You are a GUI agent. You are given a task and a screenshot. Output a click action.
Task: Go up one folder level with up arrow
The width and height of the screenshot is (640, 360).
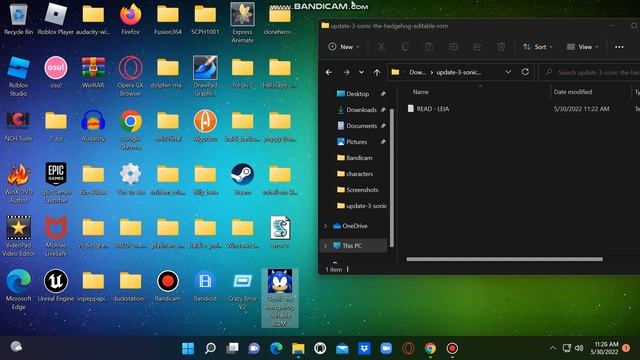377,72
